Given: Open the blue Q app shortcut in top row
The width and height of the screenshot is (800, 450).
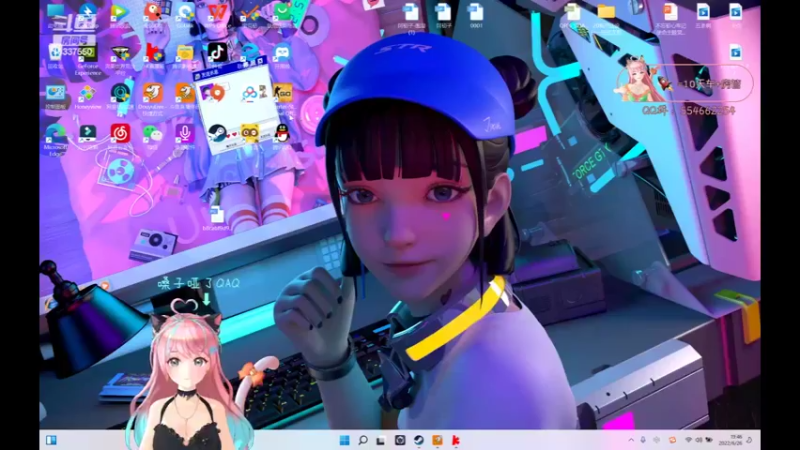Looking at the screenshot, I should pos(185,12).
